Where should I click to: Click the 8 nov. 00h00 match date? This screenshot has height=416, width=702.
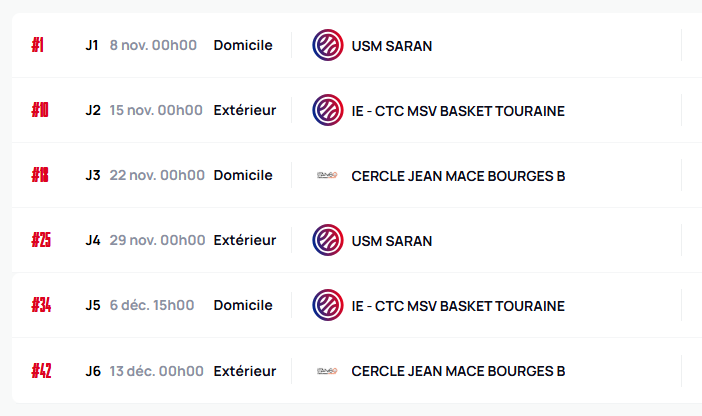tap(153, 45)
